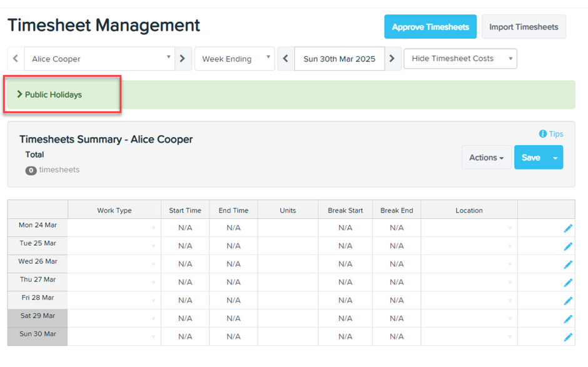Go to next employee after Alice Cooper
The image size is (588, 367).
[183, 59]
